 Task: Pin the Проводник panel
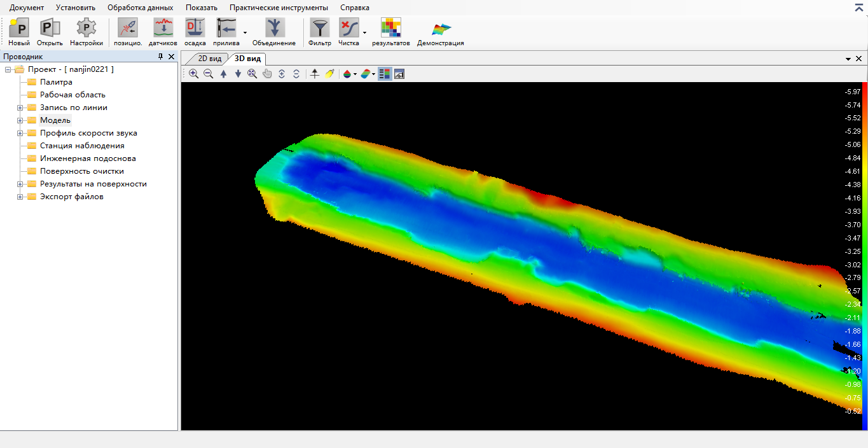point(160,57)
